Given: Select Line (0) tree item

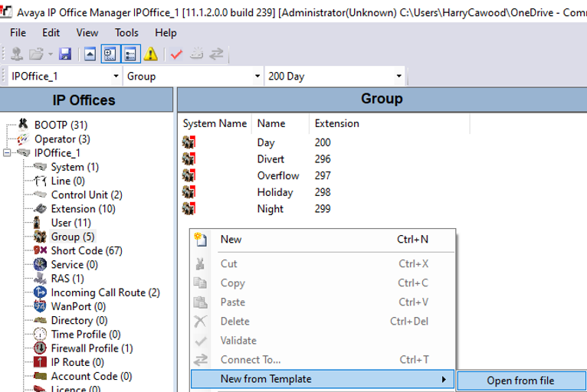Looking at the screenshot, I should tap(67, 181).
